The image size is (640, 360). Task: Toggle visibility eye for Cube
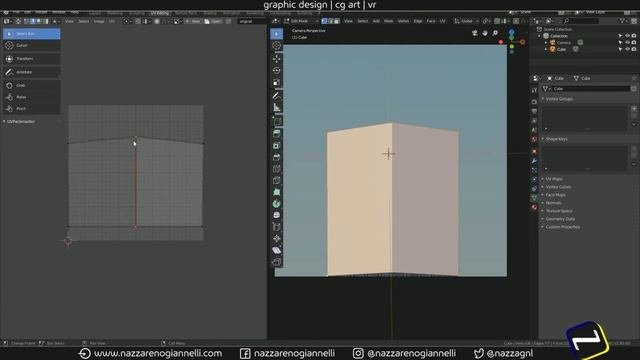627,49
